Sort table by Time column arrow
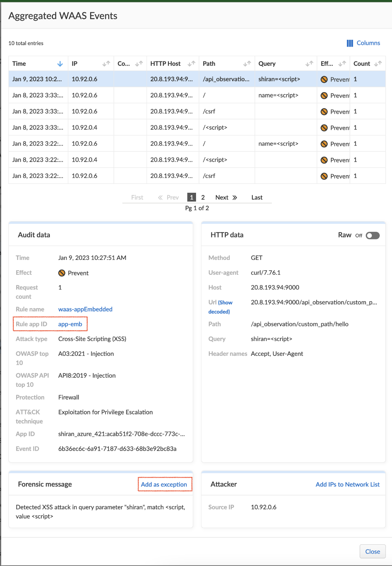The width and height of the screenshot is (392, 566). point(60,64)
